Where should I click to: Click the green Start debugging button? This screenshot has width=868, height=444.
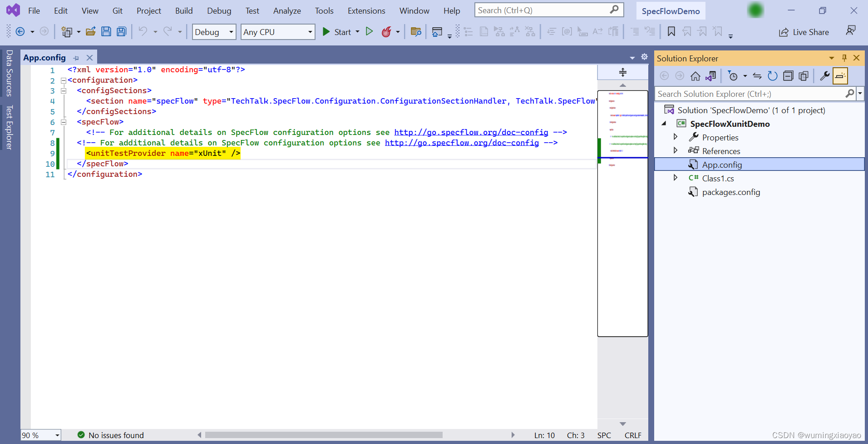click(337, 32)
